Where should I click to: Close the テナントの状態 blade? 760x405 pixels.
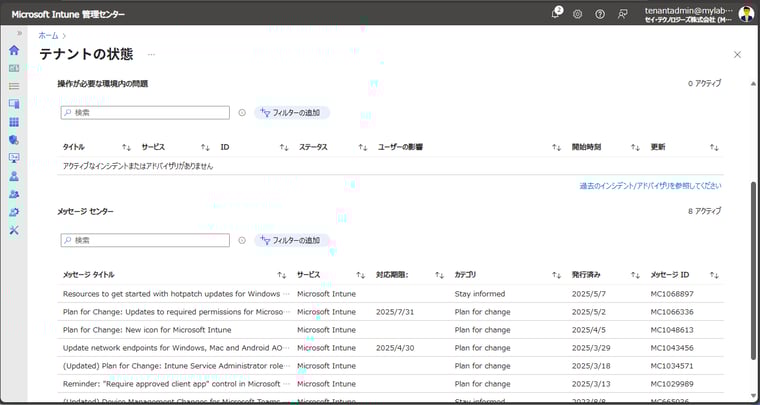(737, 55)
